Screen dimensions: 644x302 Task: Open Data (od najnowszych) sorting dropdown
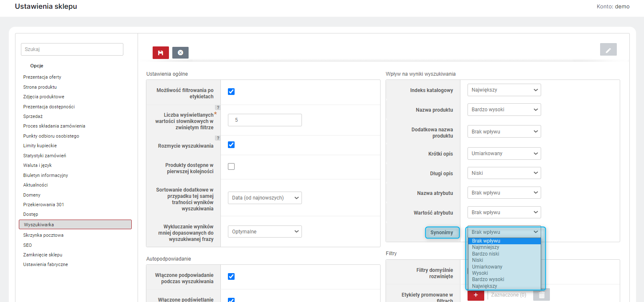pos(265,198)
